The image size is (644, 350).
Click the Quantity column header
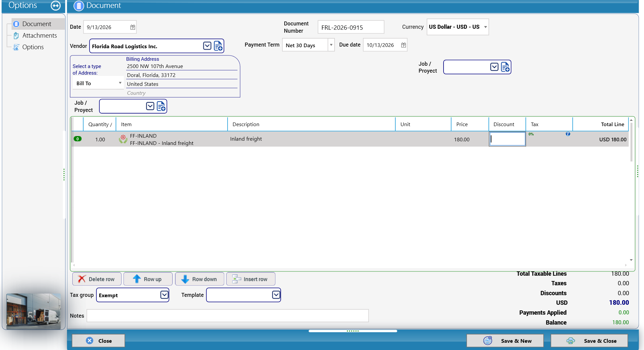[100, 124]
